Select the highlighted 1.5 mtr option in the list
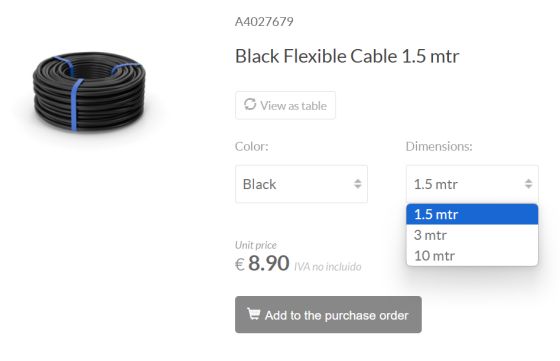The height and width of the screenshot is (361, 560). point(472,214)
